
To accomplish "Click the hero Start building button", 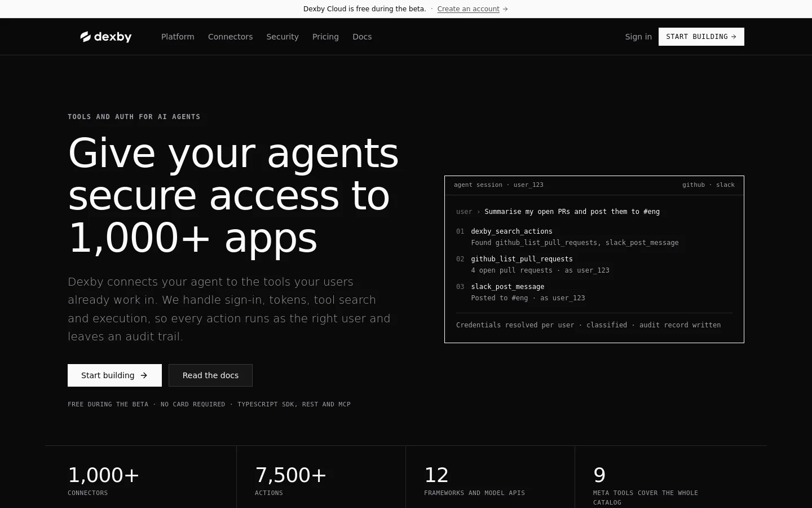I will (114, 375).
